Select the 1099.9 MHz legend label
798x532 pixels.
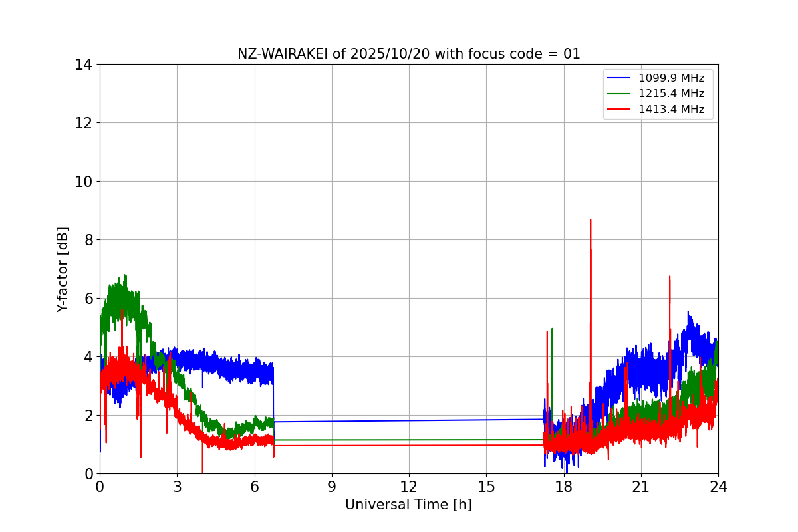671,78
